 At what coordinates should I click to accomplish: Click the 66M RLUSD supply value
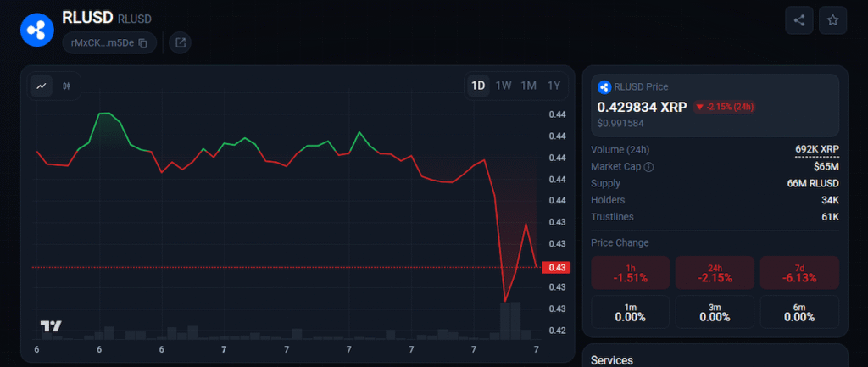tap(815, 183)
